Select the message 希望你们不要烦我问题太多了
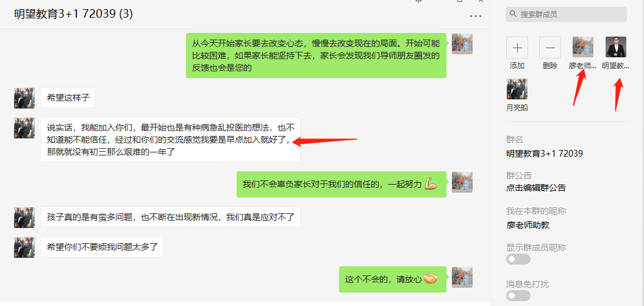 (102, 247)
